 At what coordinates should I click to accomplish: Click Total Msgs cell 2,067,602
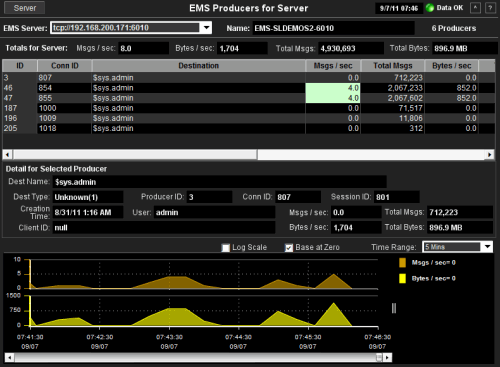coord(392,98)
